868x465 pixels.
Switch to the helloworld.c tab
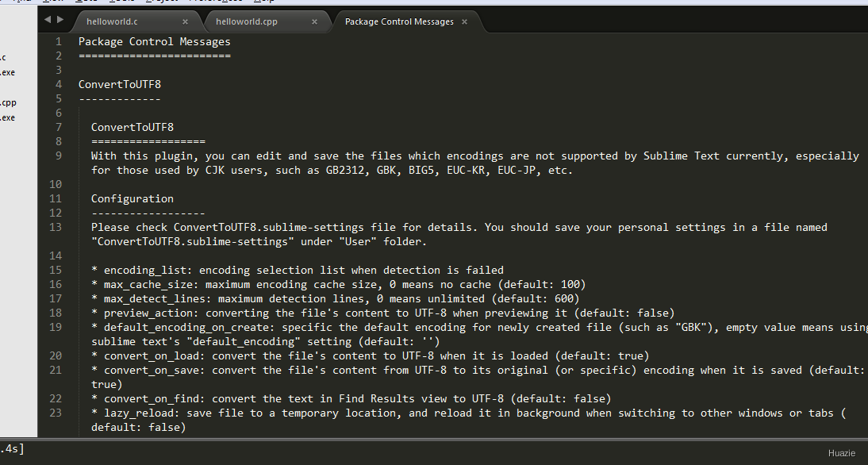coord(113,22)
